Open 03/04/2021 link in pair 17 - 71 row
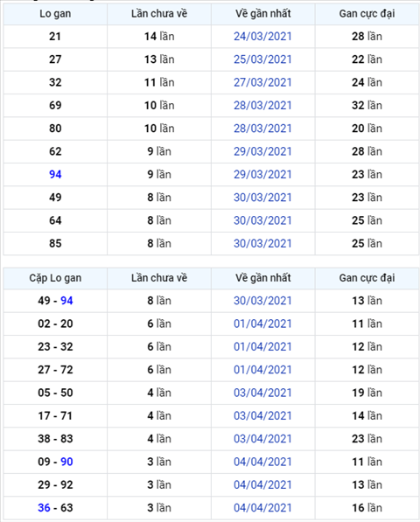Screen dimensions: 420x522 click(262, 415)
